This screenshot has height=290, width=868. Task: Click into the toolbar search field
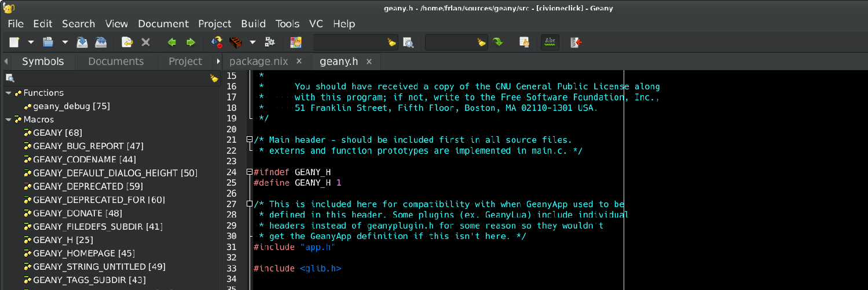point(349,42)
